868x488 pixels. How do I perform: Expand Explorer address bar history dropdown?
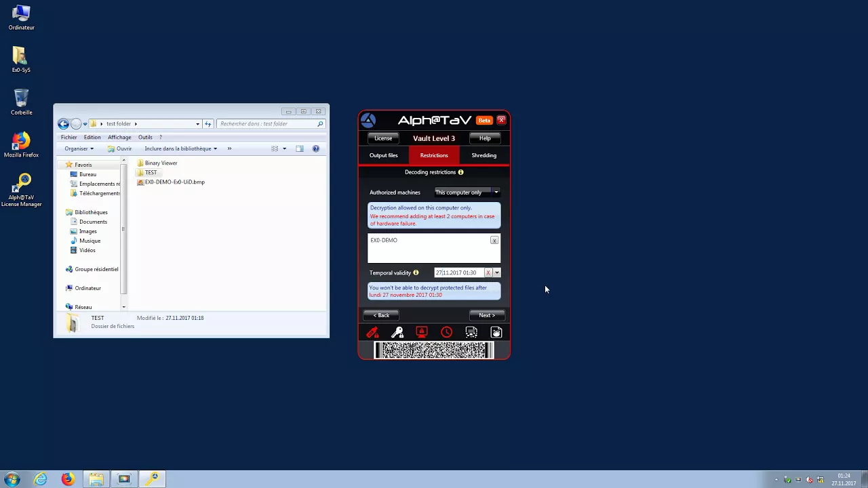click(x=197, y=124)
